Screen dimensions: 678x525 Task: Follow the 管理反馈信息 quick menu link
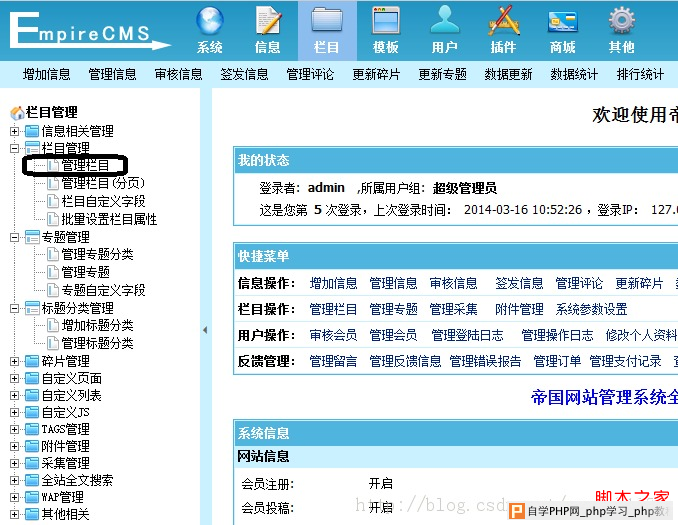[405, 361]
